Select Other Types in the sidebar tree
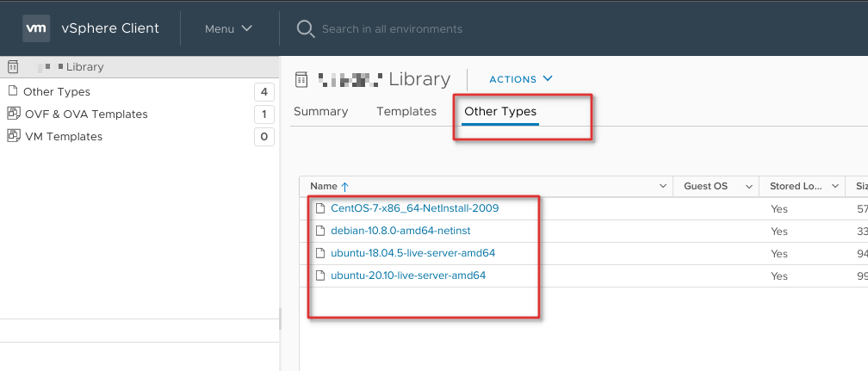 pyautogui.click(x=57, y=91)
